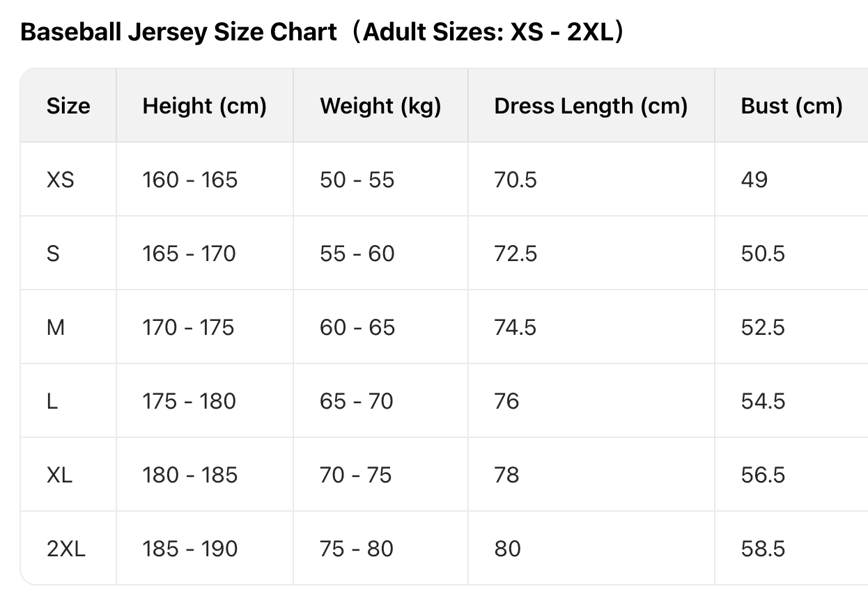Click the Size column header
This screenshot has width=868, height=589.
[68, 106]
